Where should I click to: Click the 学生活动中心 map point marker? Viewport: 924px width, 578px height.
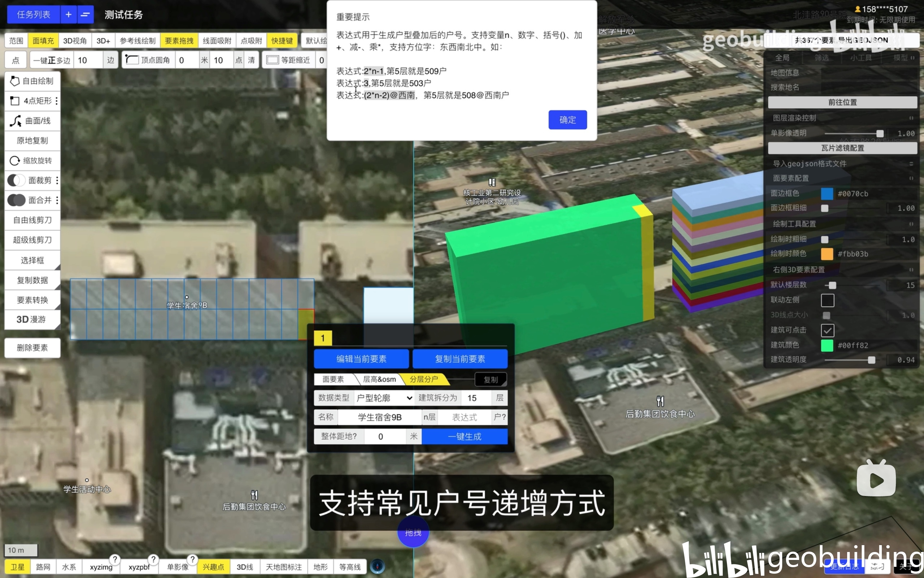click(x=87, y=480)
